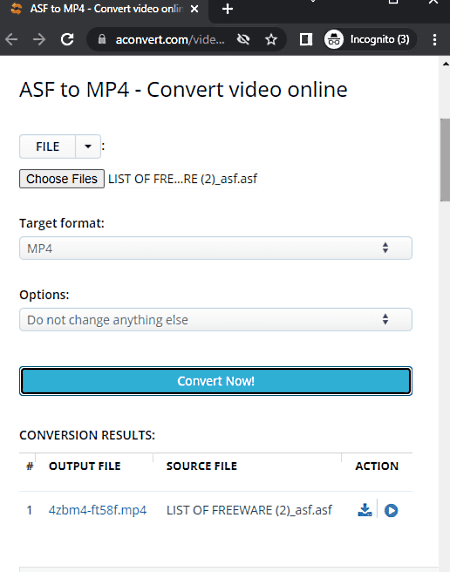This screenshot has height=572, width=450.
Task: Click the FILE source button
Action: click(47, 147)
